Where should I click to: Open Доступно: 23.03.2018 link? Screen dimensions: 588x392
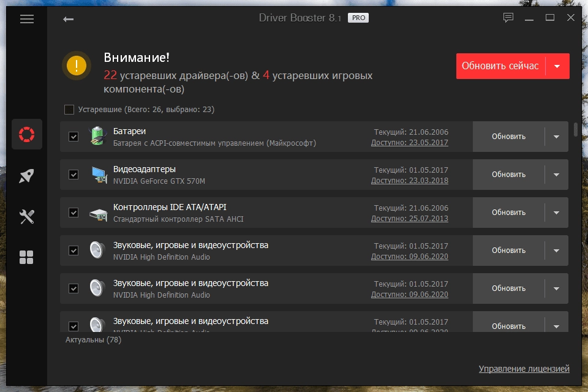click(x=410, y=181)
